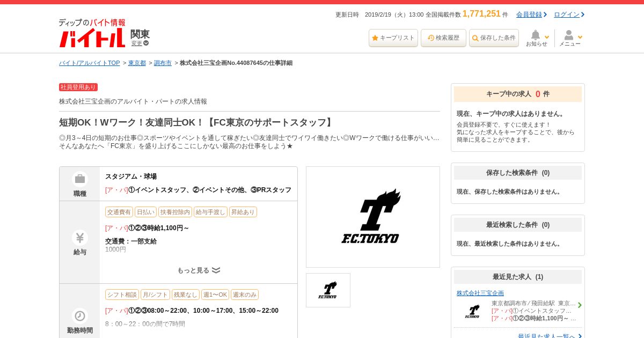Screen dimensions: 644x338
Task: Click the 保存した検索条件 (0) header
Action: pos(518,173)
